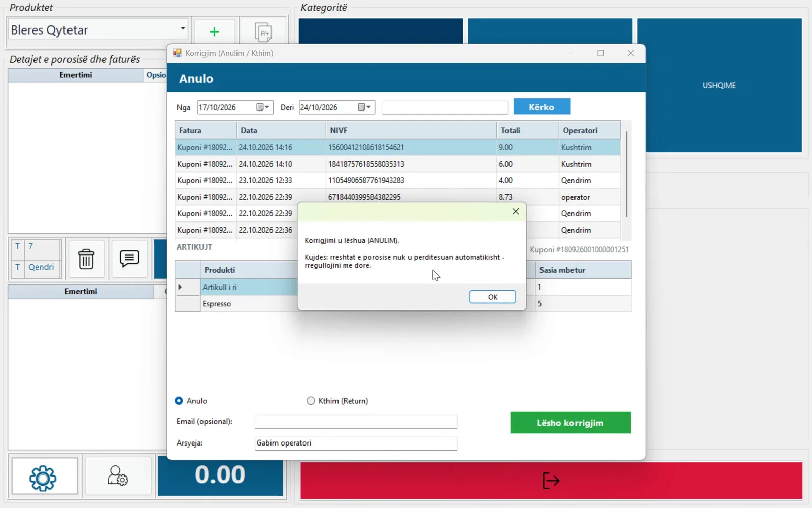Click the Produkti column header
This screenshot has height=508, width=812.
(249, 270)
